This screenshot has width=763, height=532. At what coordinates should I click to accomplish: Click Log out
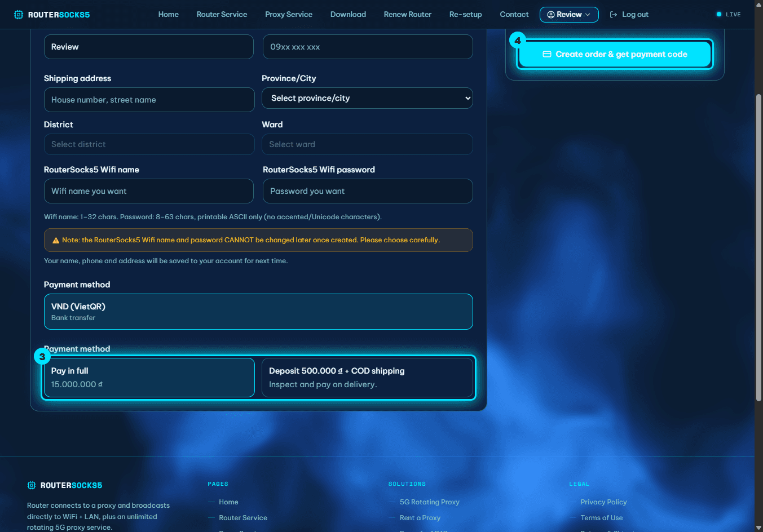(x=629, y=15)
